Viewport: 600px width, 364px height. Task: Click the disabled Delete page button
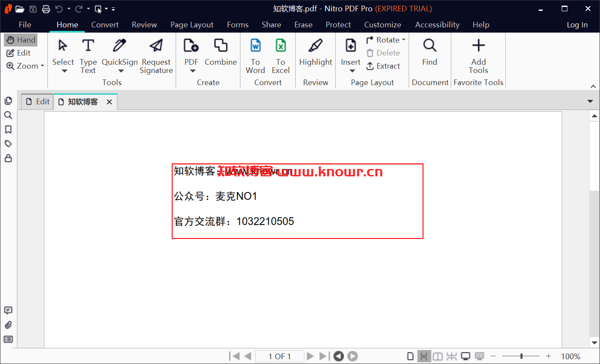(383, 53)
